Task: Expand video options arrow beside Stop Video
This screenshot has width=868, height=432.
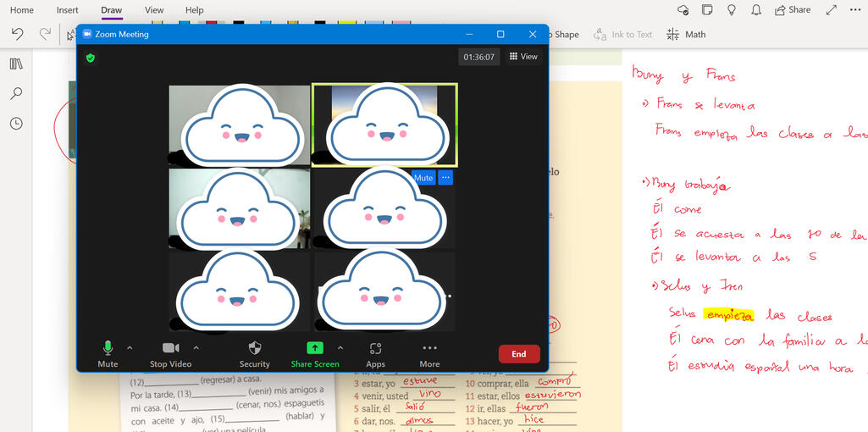Action: (196, 347)
